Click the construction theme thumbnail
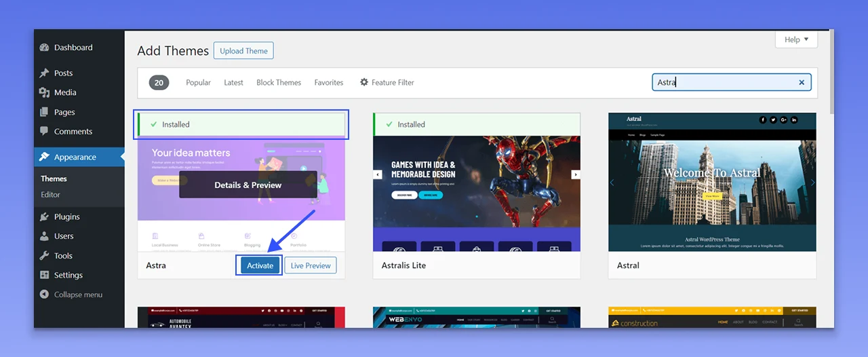The width and height of the screenshot is (868, 357). tap(712, 317)
